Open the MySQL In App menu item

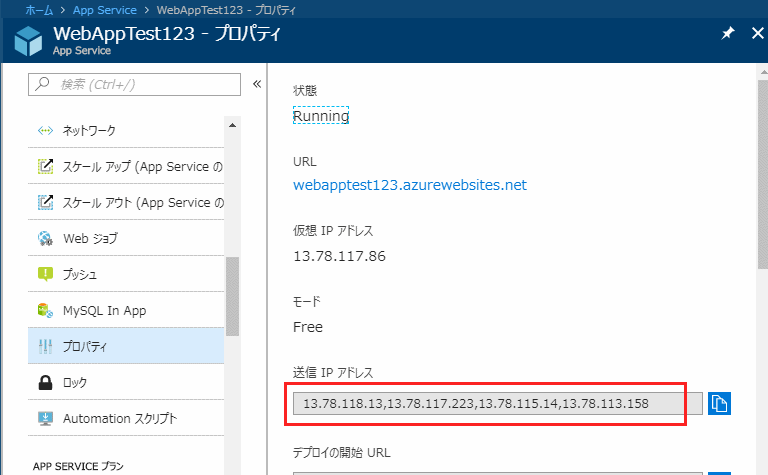tap(126, 310)
